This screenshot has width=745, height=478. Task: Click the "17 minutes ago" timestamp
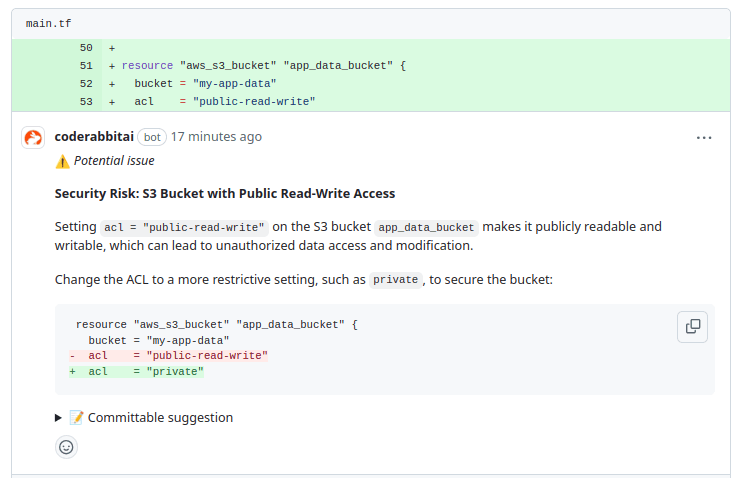(216, 137)
